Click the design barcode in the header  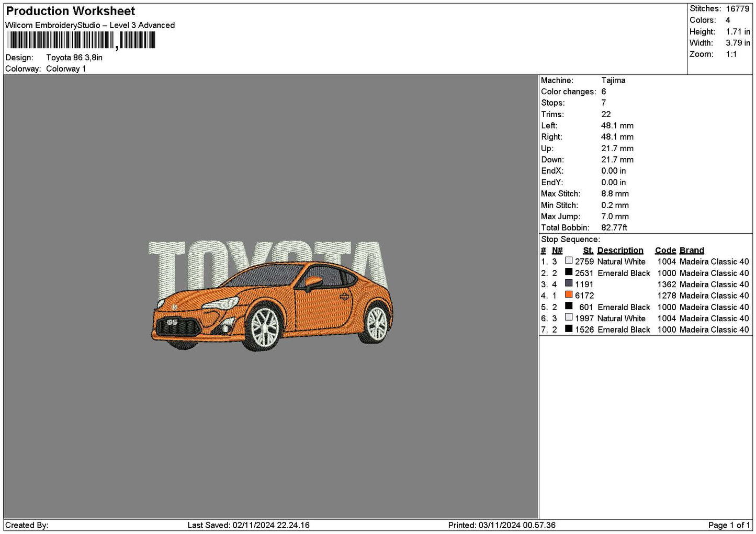tap(81, 40)
